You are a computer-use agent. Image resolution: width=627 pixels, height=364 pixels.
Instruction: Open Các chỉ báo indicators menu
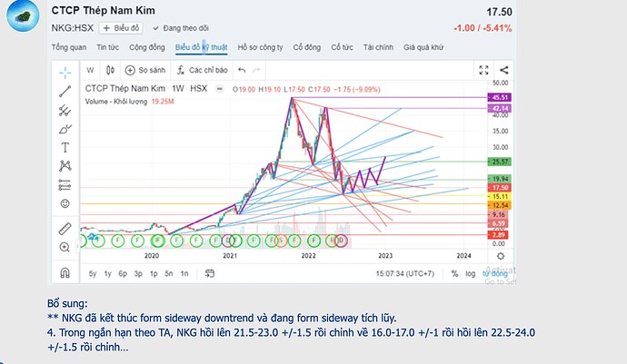202,70
